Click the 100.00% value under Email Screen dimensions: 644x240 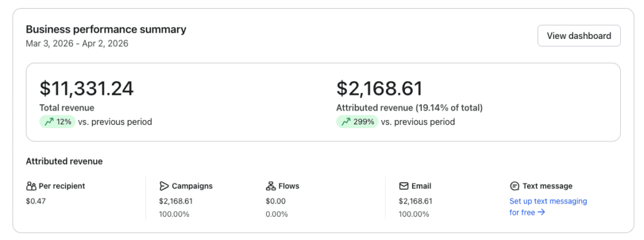[414, 214]
